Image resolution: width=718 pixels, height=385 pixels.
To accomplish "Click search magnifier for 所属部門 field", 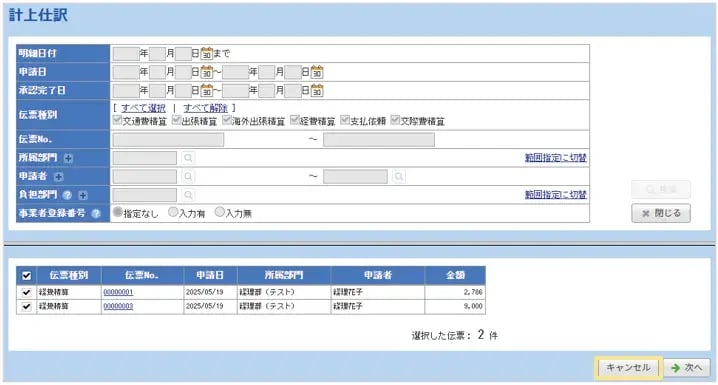I will tap(188, 158).
